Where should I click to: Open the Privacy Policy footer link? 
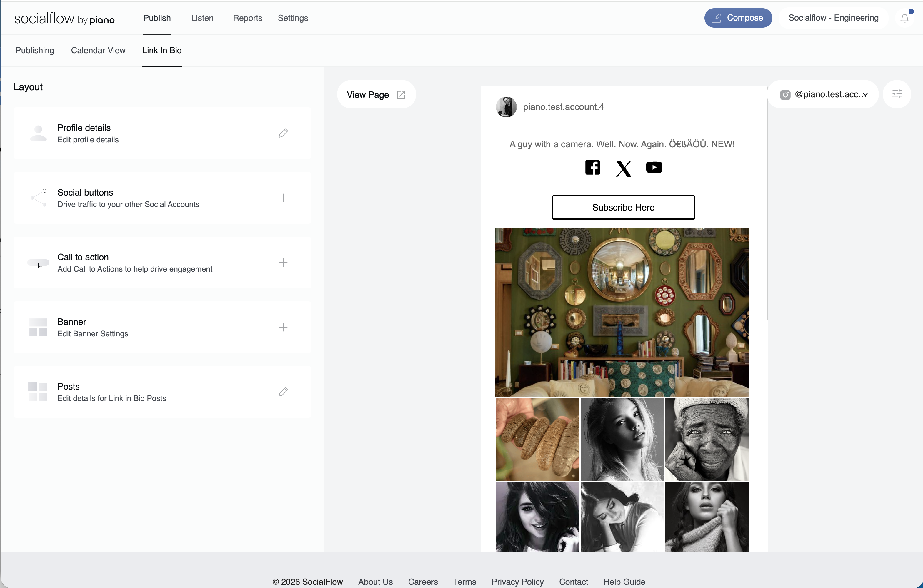[517, 582]
